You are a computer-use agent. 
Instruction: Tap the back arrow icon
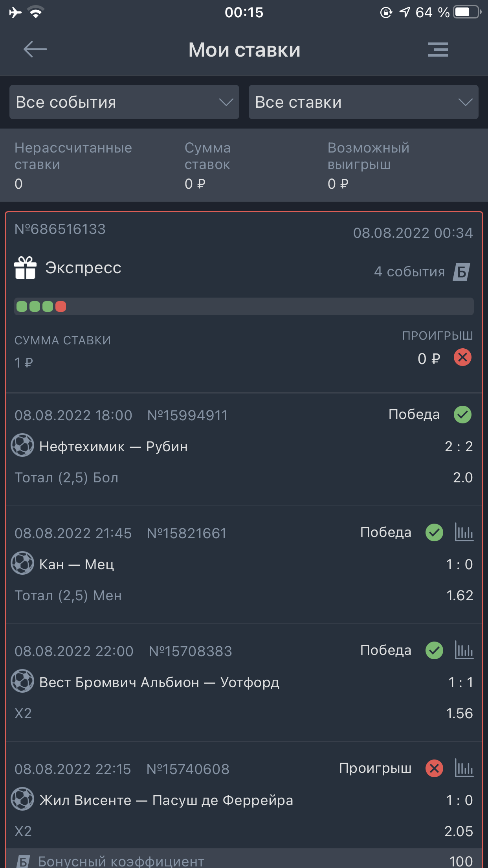click(35, 50)
